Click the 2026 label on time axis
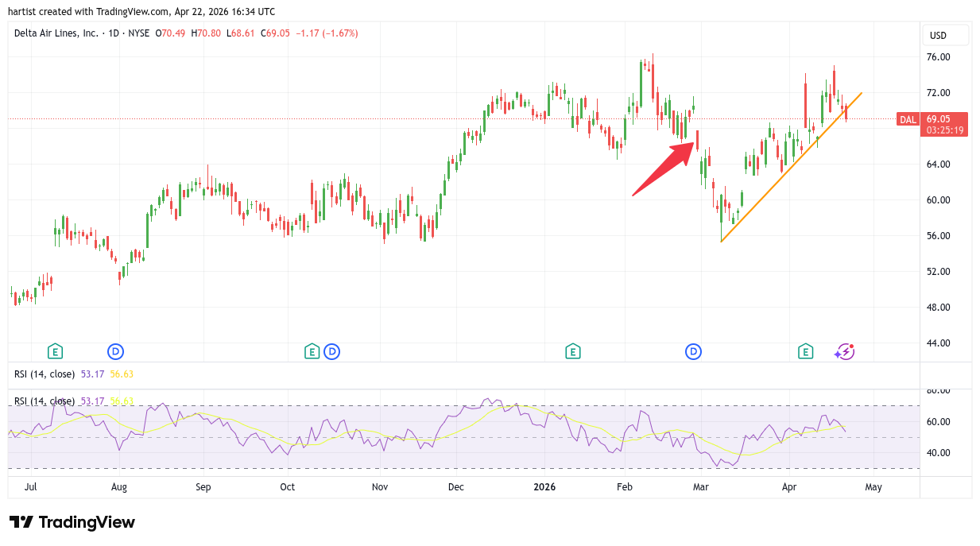Image resolution: width=980 pixels, height=546 pixels. tap(544, 486)
